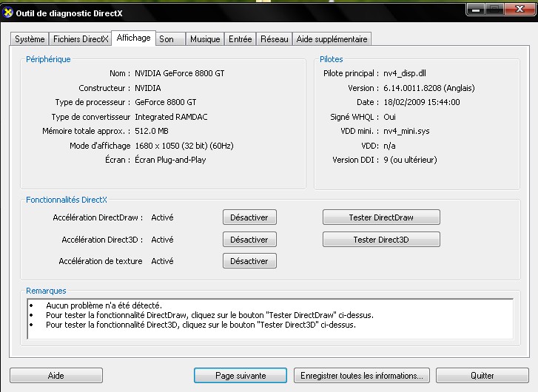Click Enregistrer toutes les informations button
This screenshot has height=392, width=538.
(x=362, y=376)
